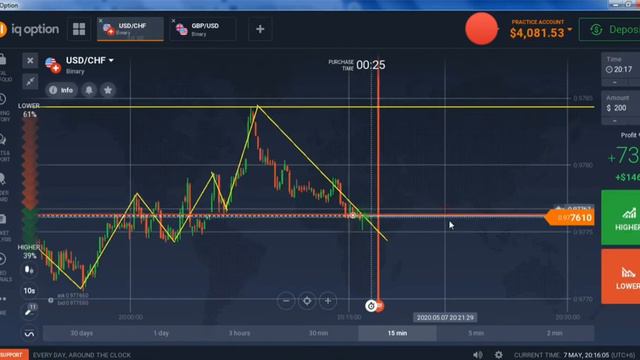Close the USD/CHF chart panel
Image resolution: width=640 pixels, height=360 pixels.
pyautogui.click(x=30, y=61)
